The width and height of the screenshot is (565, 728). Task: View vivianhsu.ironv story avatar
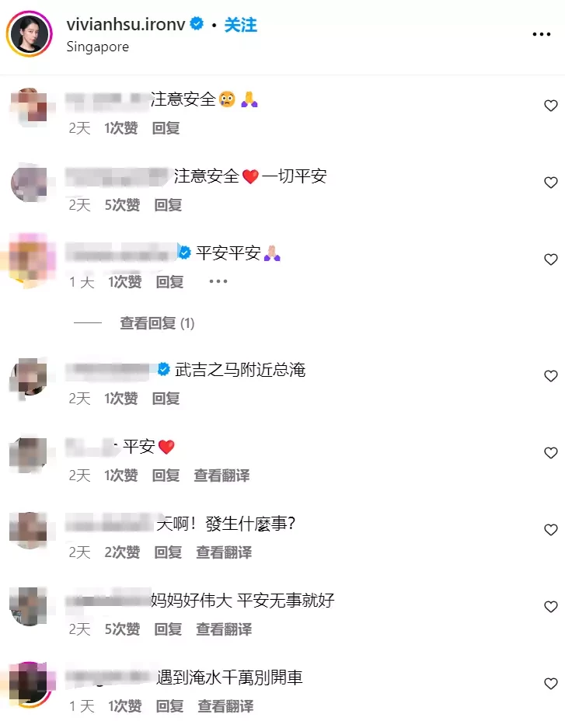[x=30, y=34]
